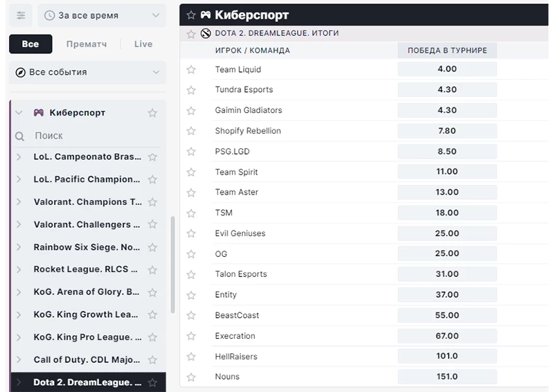The height and width of the screenshot is (392, 554).
Task: Open Call of Duty. CDL Majo... entry
Action: pyautogui.click(x=87, y=360)
